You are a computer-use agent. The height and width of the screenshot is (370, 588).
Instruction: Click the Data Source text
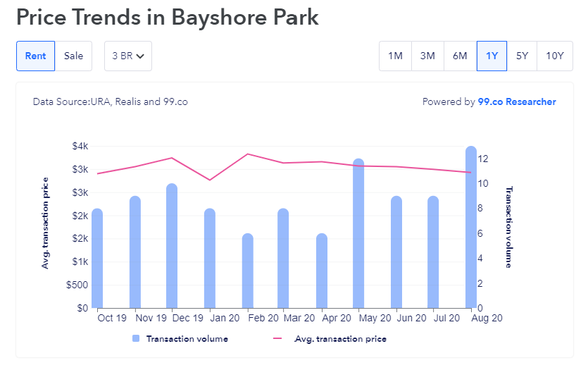click(111, 101)
